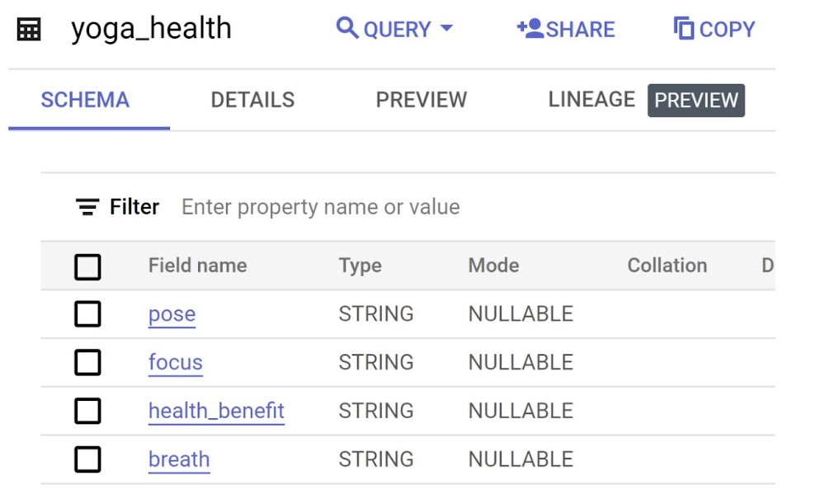
Task: Click the magnifying glass Query icon
Action: (347, 28)
